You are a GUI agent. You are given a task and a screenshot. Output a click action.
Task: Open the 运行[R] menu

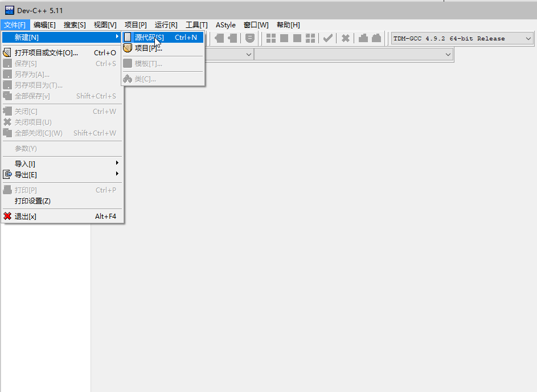coord(166,24)
